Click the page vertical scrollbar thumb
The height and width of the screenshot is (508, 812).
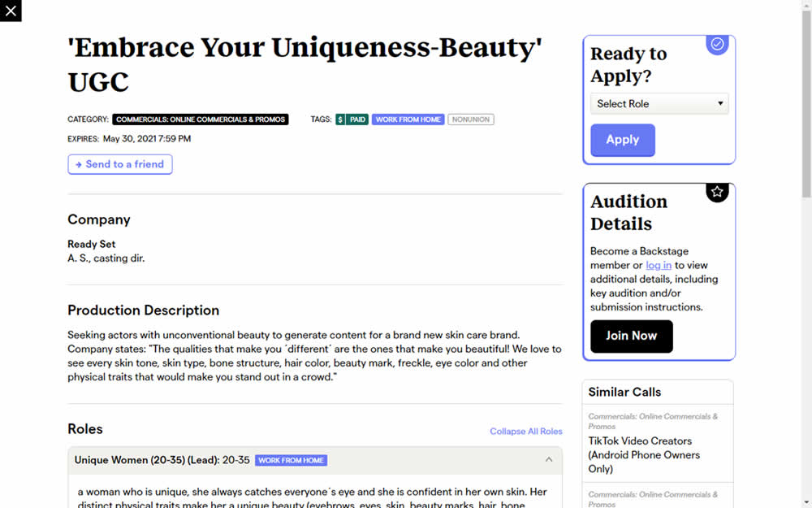(x=806, y=106)
